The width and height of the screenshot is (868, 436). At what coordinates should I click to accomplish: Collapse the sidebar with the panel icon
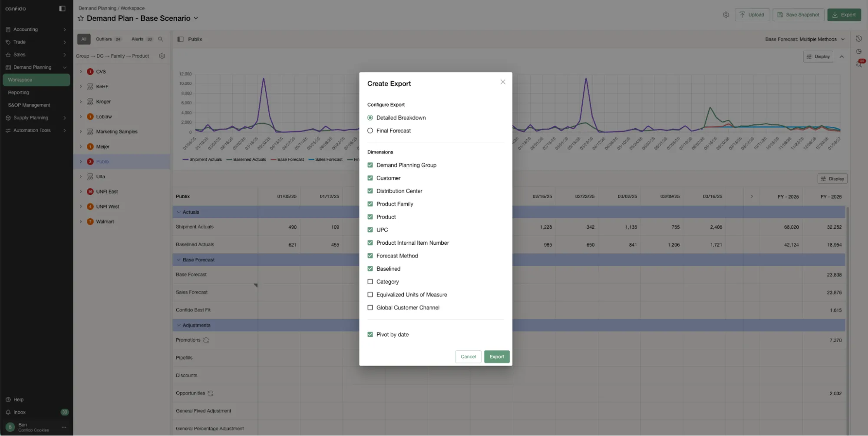click(62, 8)
